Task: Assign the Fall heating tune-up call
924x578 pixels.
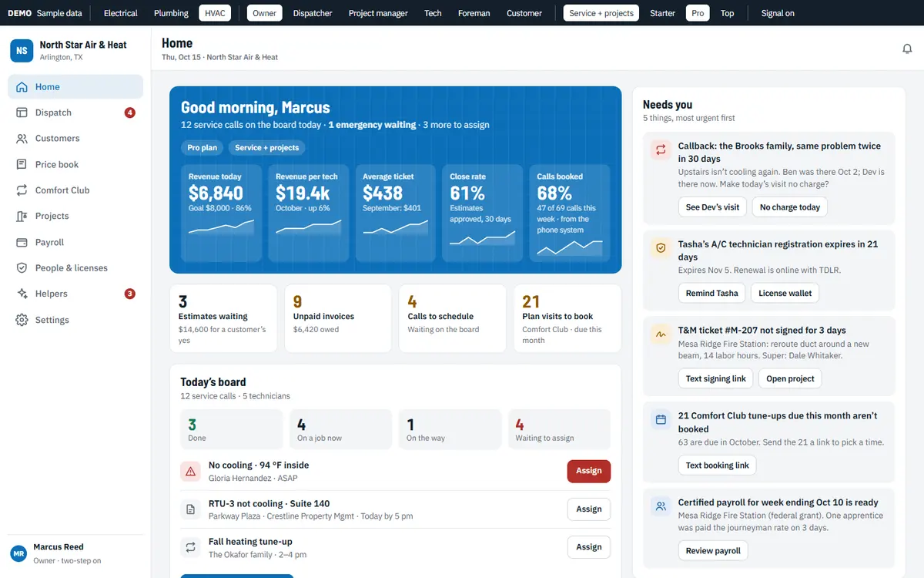Action: (589, 547)
